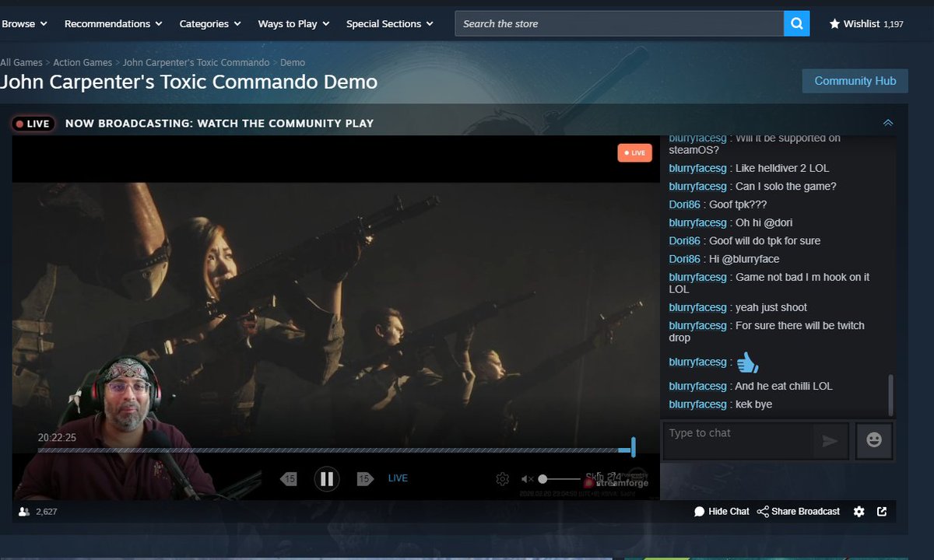Click the streamforge logo on the video

616,481
